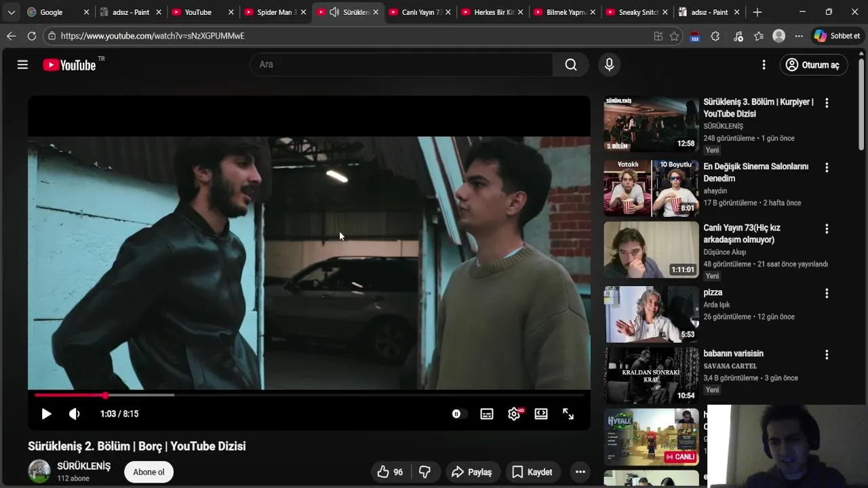
Task: Switch to the first adsız - Paint tab
Action: point(129,12)
